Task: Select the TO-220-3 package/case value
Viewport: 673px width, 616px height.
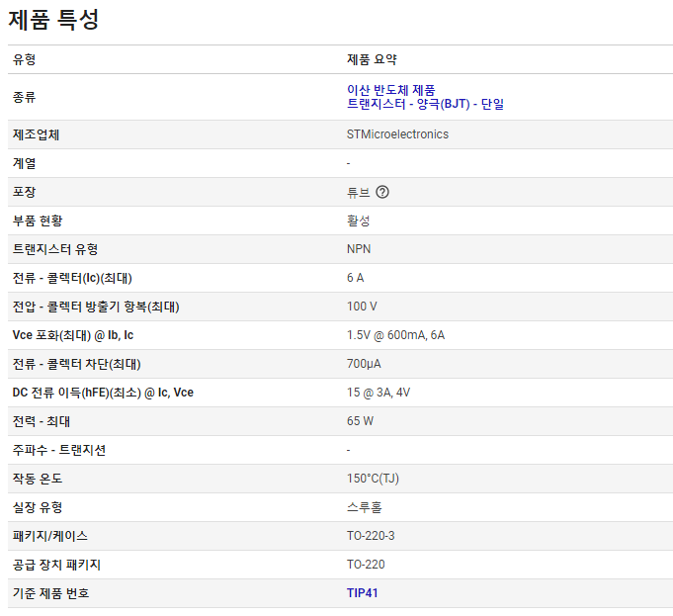Action: pyautogui.click(x=371, y=536)
